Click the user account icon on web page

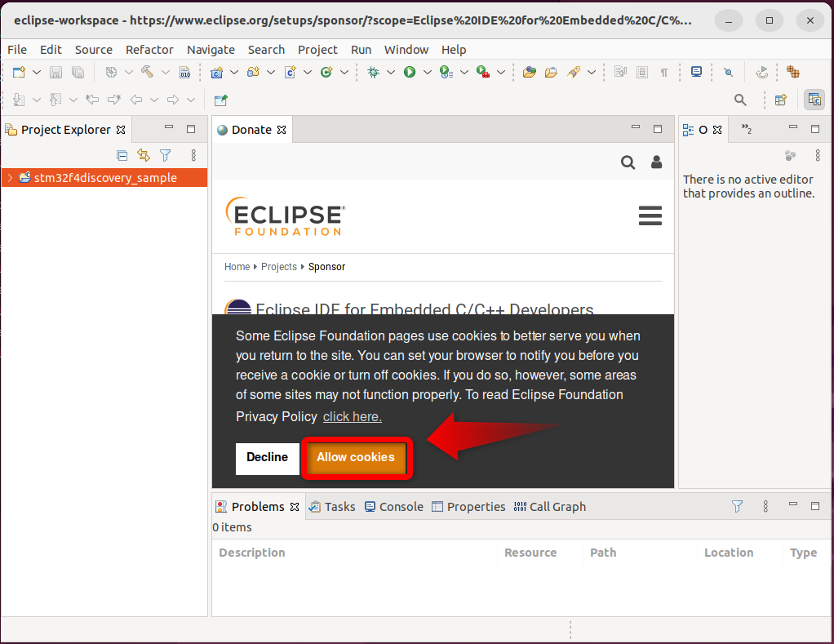point(656,162)
